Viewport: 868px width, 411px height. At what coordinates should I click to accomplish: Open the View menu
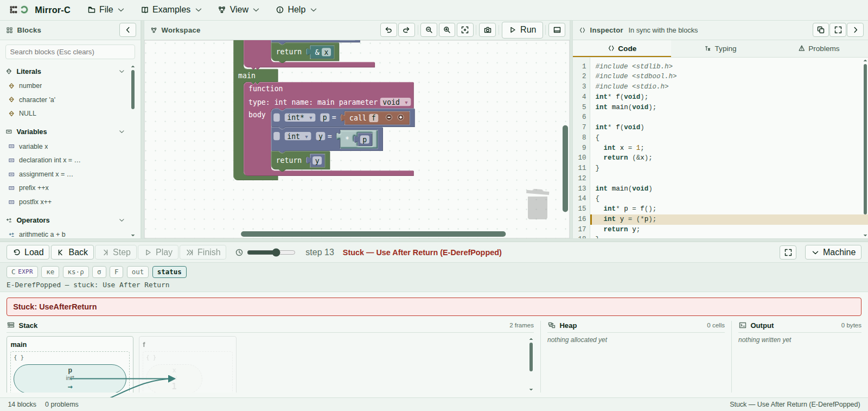click(x=239, y=10)
